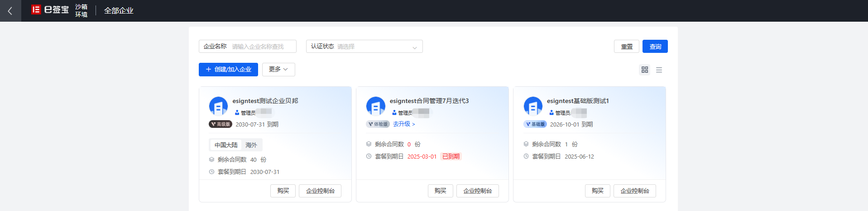Click contract-stack icon beside 剩余合同数 0
The width and height of the screenshot is (868, 211).
coord(369,144)
